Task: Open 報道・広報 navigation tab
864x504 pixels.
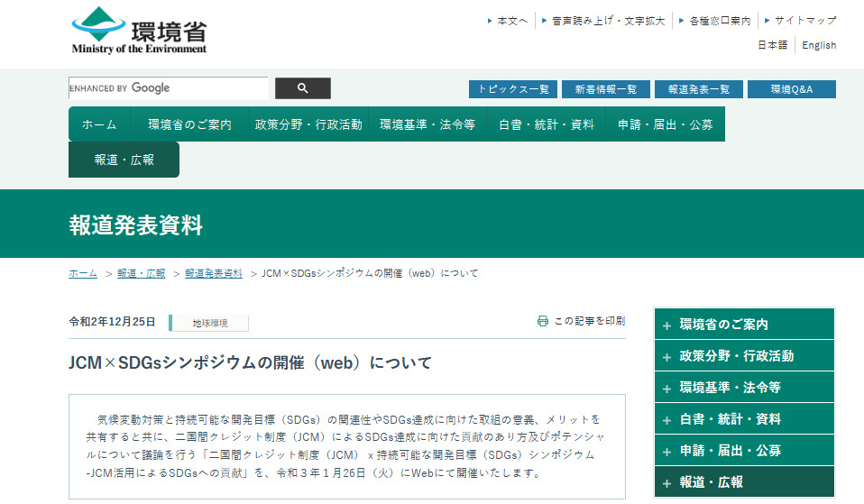Action: coord(124,160)
